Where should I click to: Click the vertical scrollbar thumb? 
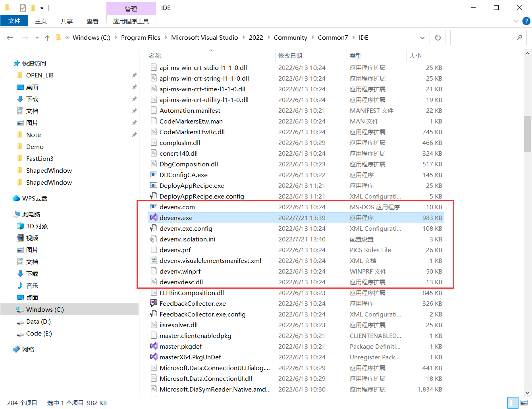point(527,134)
